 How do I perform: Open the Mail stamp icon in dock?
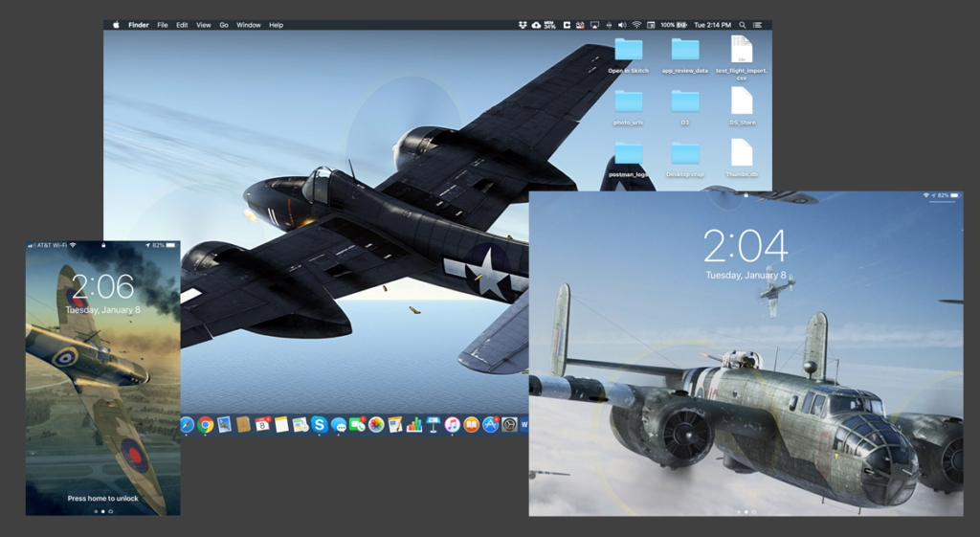tap(224, 424)
